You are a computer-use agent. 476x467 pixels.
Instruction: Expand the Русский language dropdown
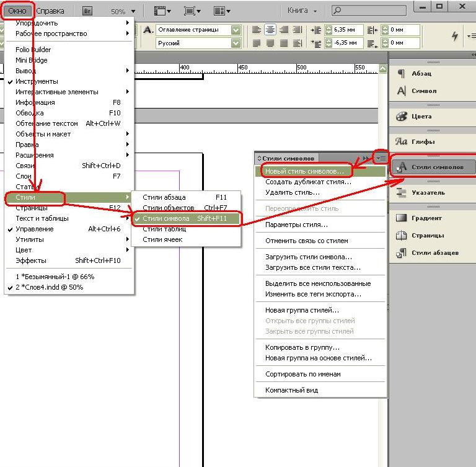coord(236,43)
